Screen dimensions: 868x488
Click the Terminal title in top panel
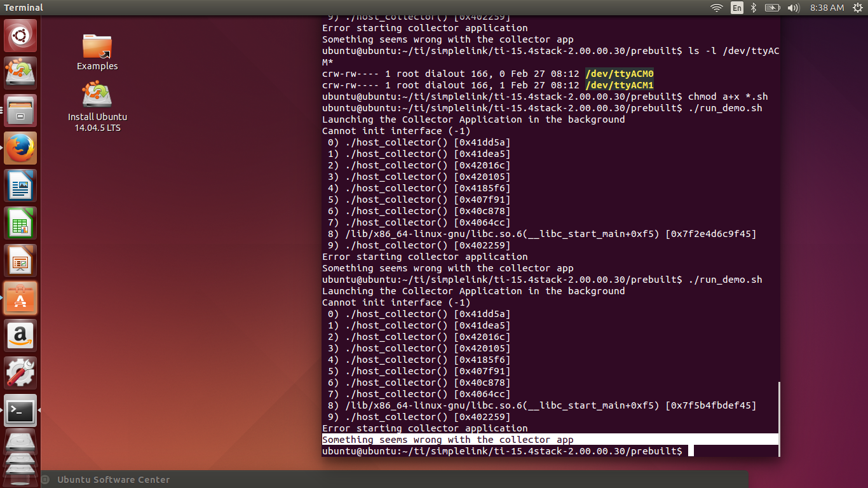[x=24, y=8]
